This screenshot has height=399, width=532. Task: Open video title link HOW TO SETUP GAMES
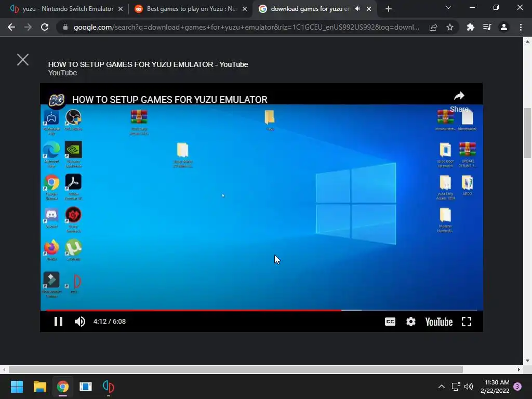coord(170,99)
